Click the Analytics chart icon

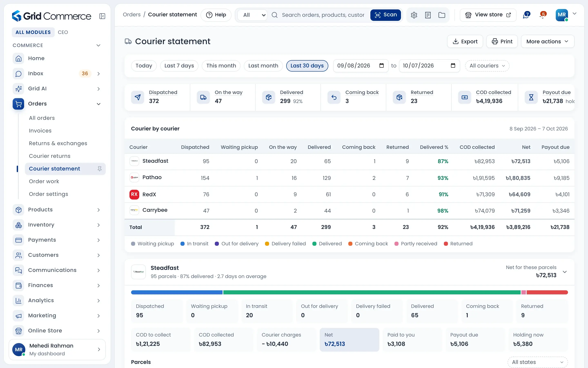(18, 301)
